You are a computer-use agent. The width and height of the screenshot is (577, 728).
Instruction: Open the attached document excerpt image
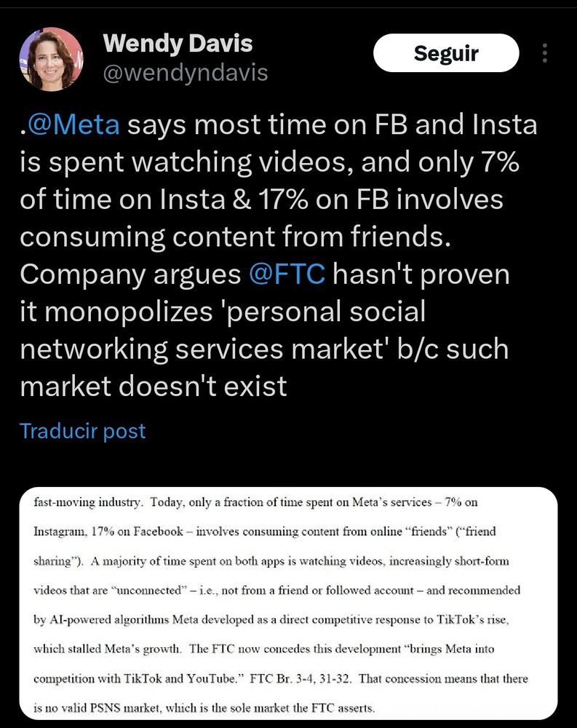click(x=288, y=603)
